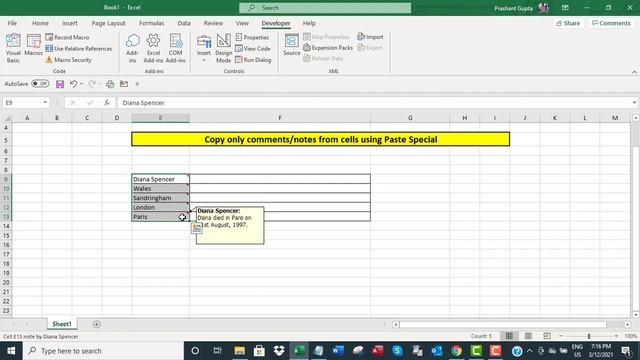The image size is (640, 360).
Task: Select cell containing Wales
Action: 160,189
